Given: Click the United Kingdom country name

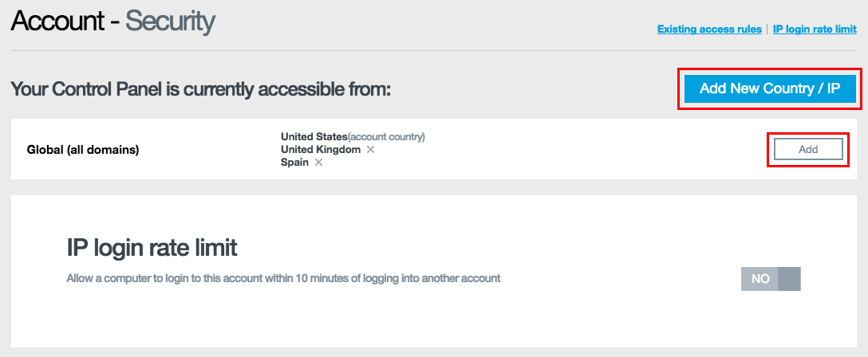Looking at the screenshot, I should (x=321, y=150).
